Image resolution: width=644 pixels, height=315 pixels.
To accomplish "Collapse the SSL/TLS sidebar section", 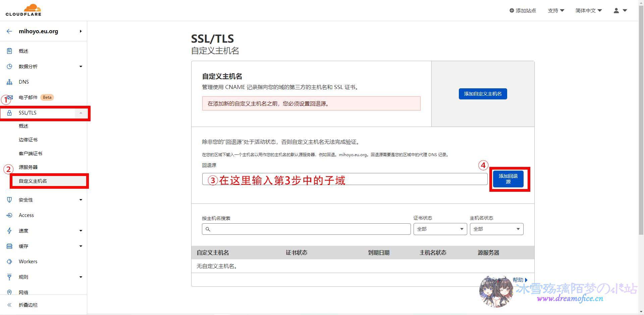I will [x=80, y=113].
